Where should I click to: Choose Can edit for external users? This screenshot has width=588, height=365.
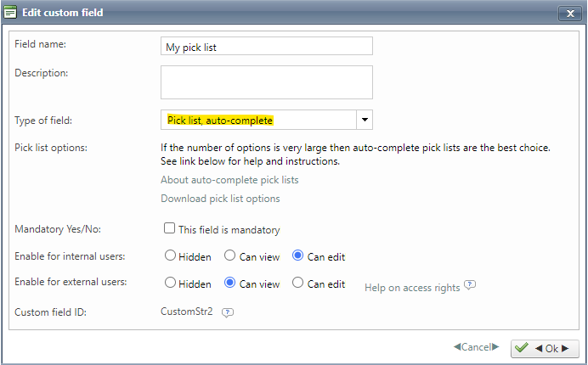pos(297,284)
